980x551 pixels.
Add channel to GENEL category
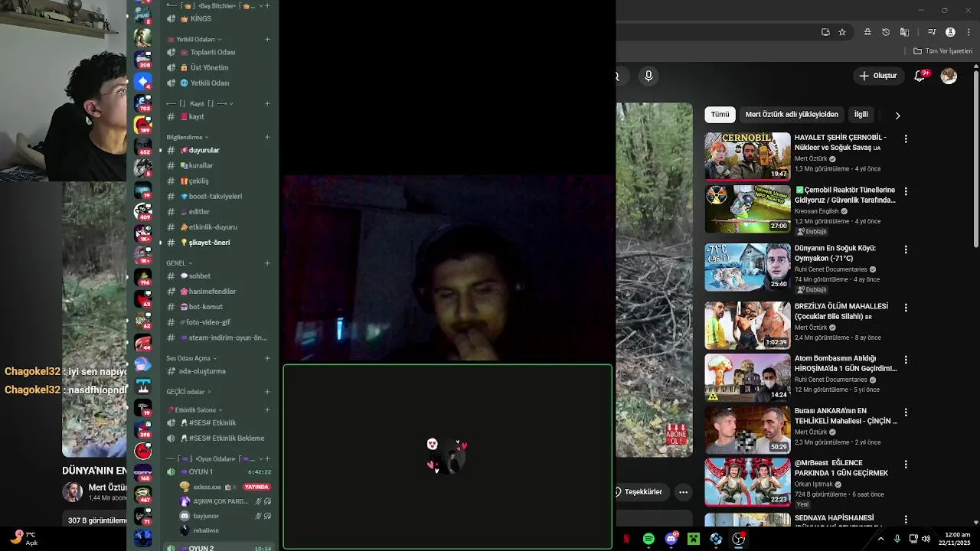(x=267, y=262)
